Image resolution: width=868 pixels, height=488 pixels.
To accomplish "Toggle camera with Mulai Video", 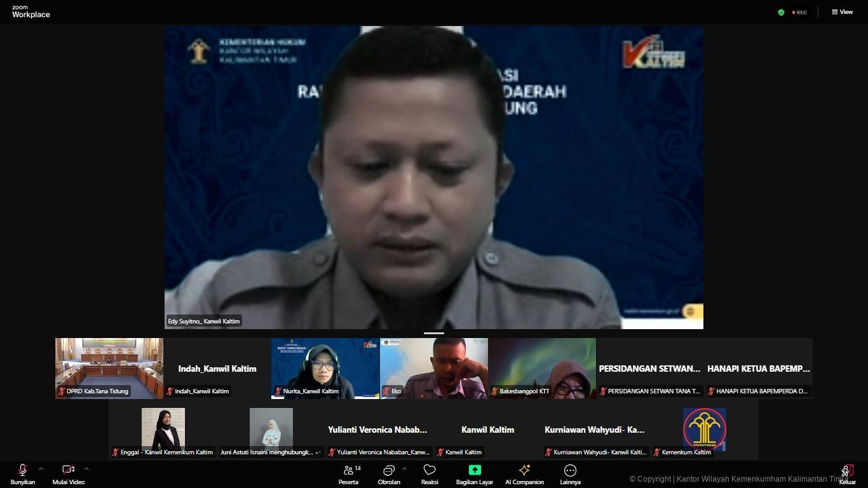I will (x=68, y=470).
